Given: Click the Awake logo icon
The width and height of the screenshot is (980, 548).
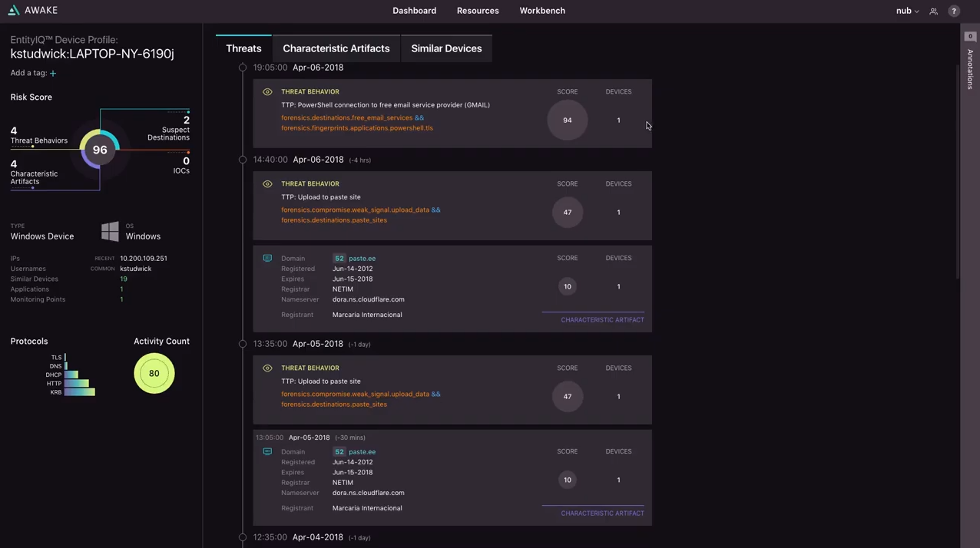Looking at the screenshot, I should 13,11.
